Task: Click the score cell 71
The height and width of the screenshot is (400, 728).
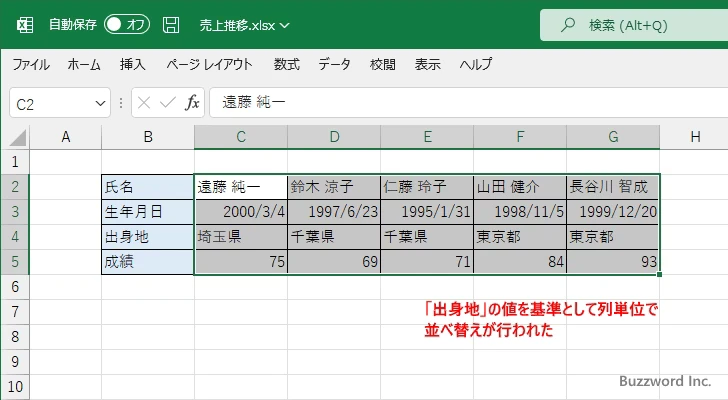Action: [x=427, y=262]
